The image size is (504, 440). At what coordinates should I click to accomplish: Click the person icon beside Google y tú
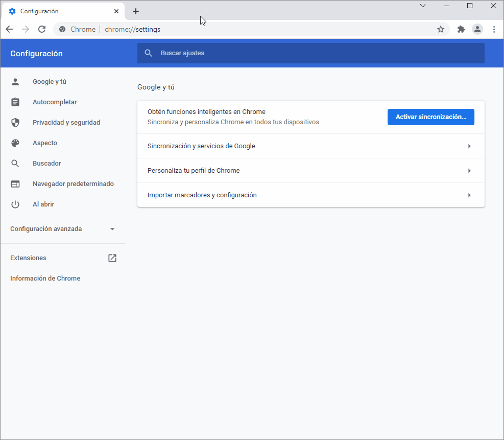point(15,82)
